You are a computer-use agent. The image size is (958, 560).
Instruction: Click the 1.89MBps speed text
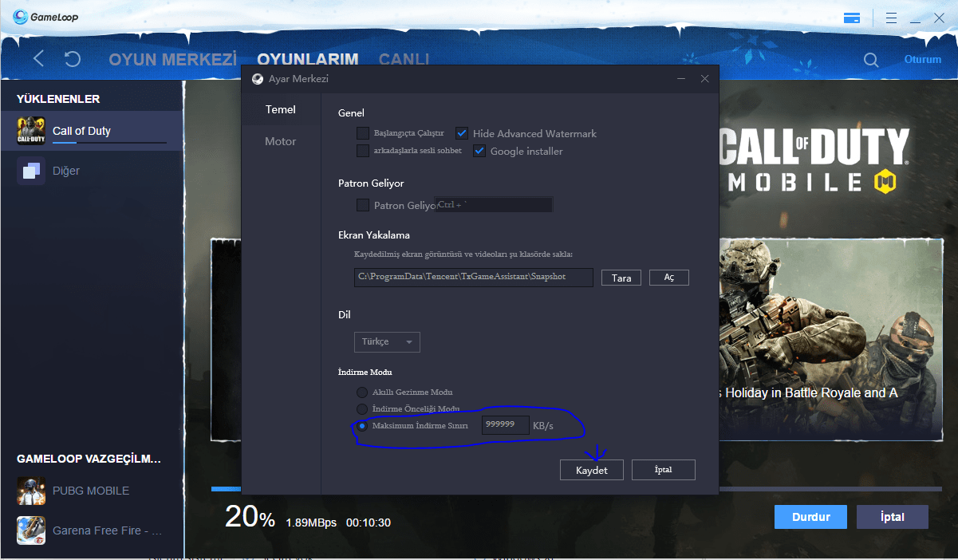[311, 523]
